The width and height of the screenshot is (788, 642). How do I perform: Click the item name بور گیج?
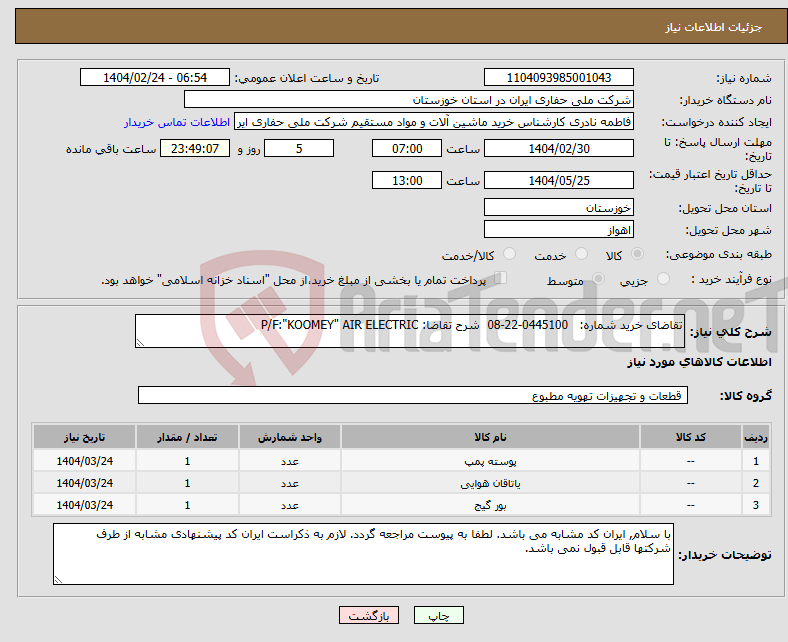pyautogui.click(x=490, y=505)
